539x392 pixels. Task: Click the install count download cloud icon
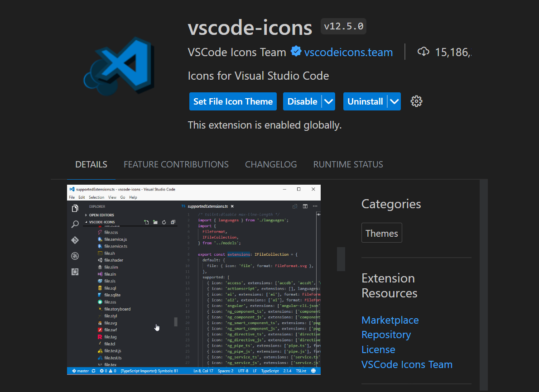tap(423, 52)
